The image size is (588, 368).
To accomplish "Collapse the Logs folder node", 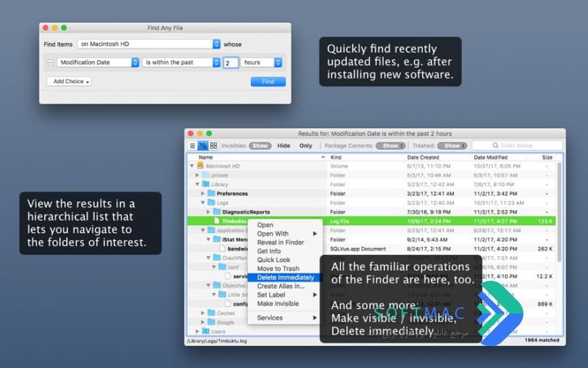I will point(203,202).
